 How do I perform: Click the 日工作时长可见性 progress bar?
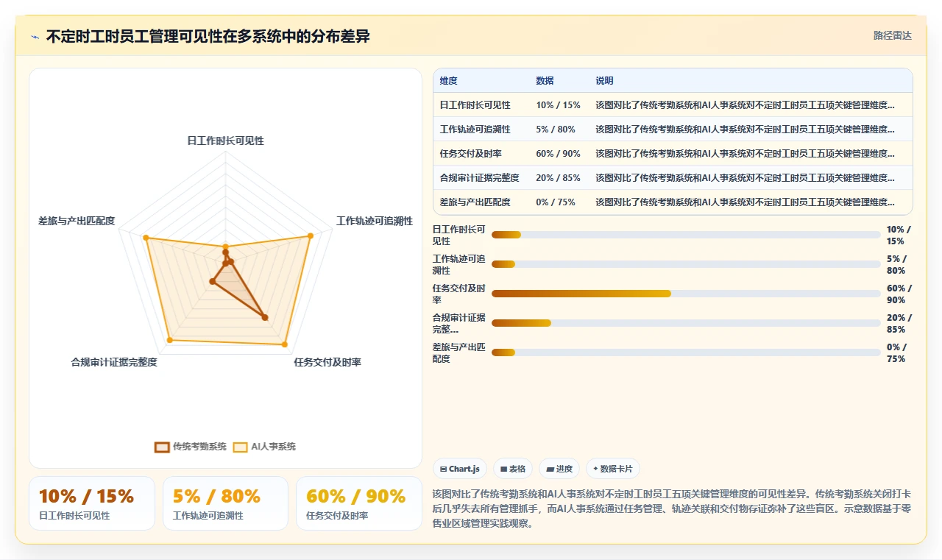686,235
